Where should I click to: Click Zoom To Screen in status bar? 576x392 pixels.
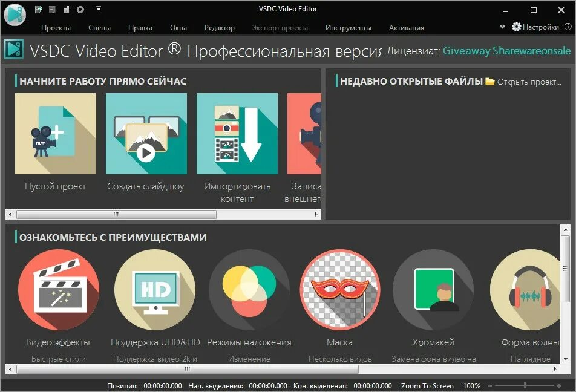(x=427, y=386)
